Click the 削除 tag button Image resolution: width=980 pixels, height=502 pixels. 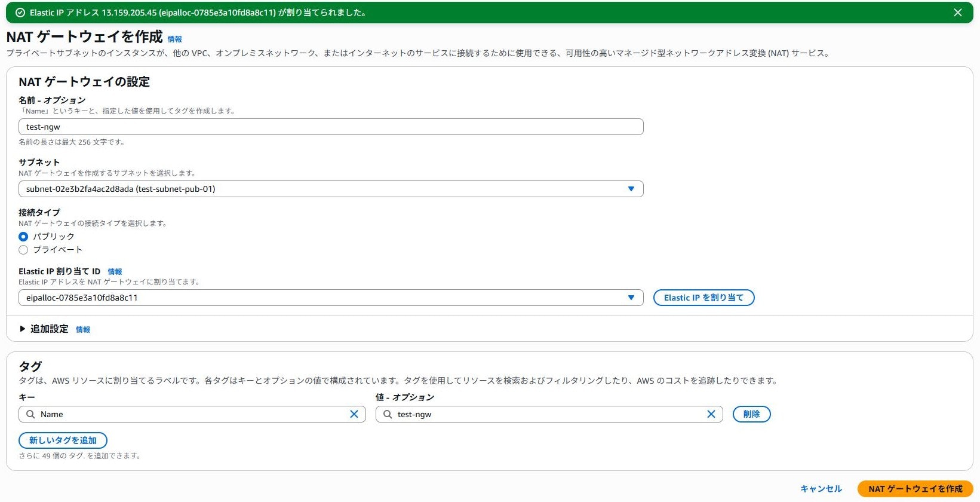(752, 414)
